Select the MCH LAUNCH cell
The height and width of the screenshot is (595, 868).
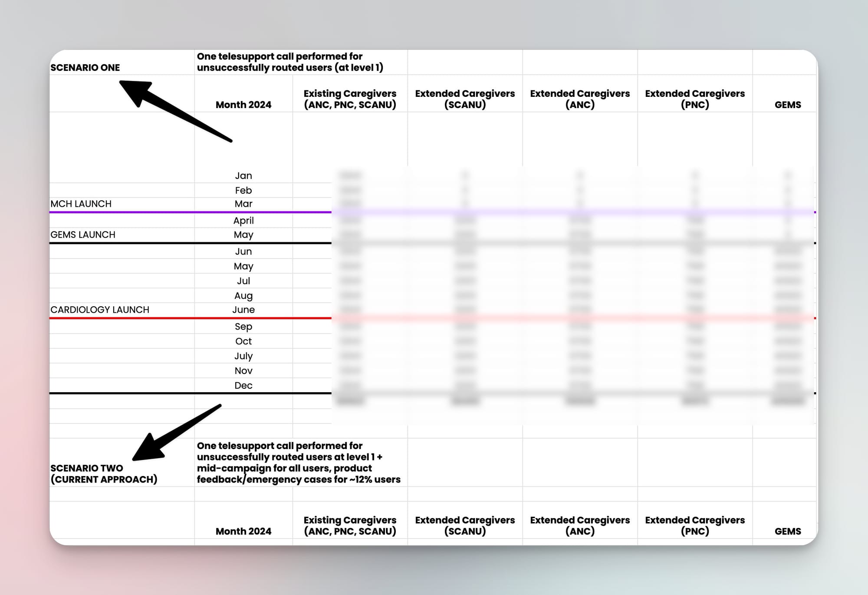click(81, 204)
